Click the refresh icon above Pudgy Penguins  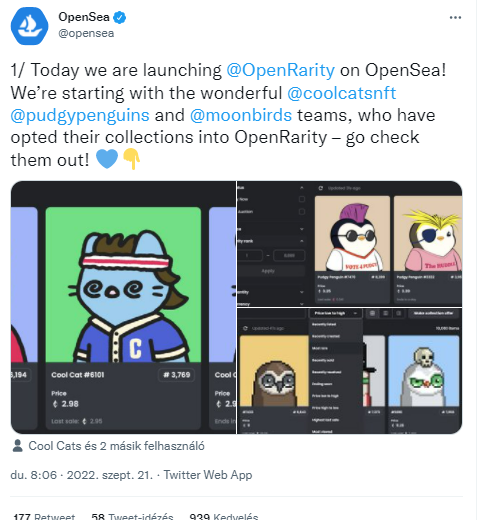coord(320,188)
